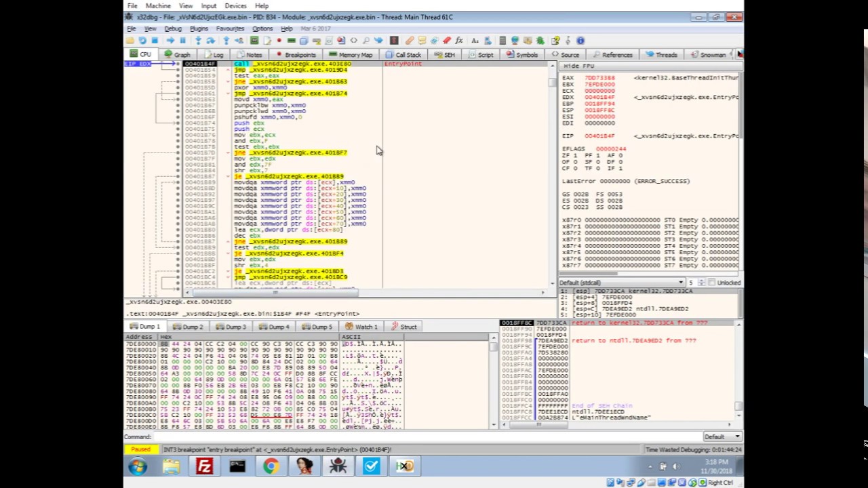Click the Aa Strings toolbar icon
The height and width of the screenshot is (488, 868).
[x=475, y=41]
